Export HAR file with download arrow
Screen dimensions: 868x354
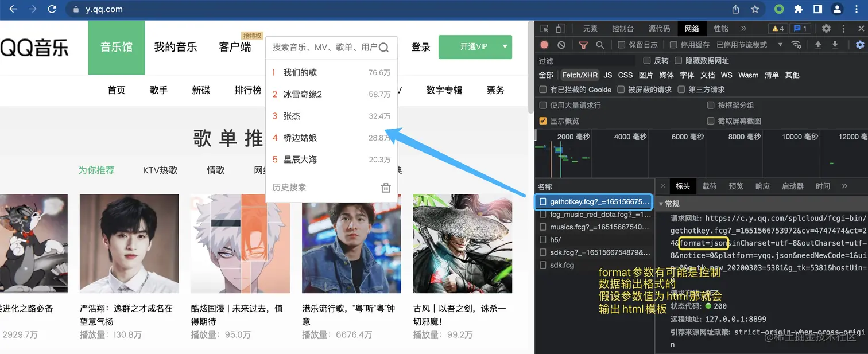pyautogui.click(x=835, y=45)
